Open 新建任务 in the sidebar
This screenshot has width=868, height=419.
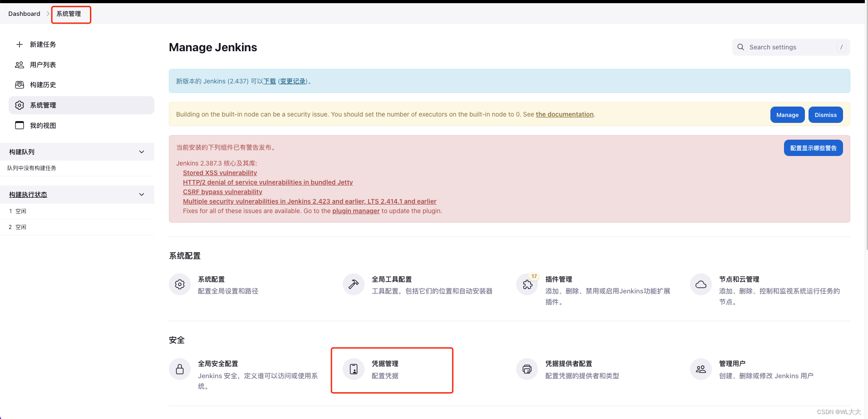81,44
